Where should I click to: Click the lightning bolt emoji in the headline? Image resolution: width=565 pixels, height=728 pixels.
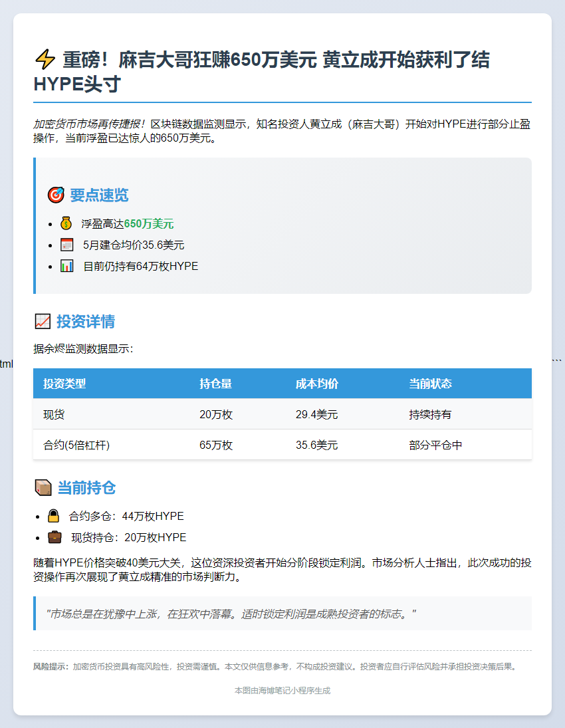click(x=45, y=60)
